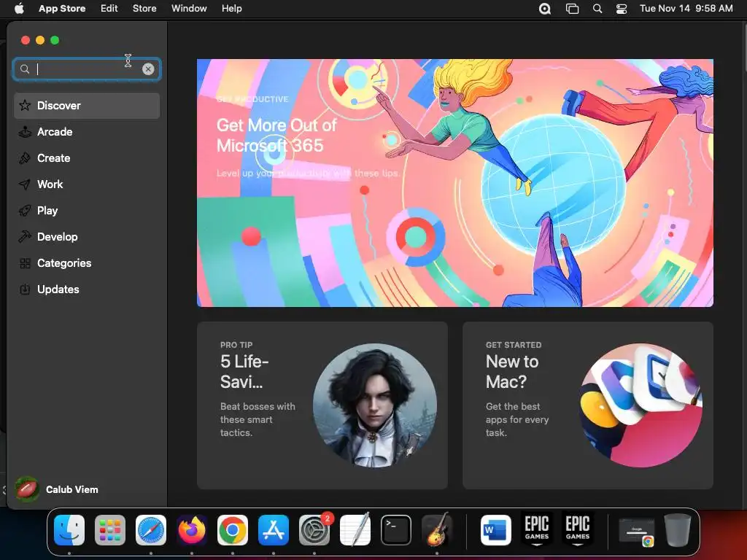The width and height of the screenshot is (747, 560).
Task: Open the Window menu
Action: (x=189, y=9)
